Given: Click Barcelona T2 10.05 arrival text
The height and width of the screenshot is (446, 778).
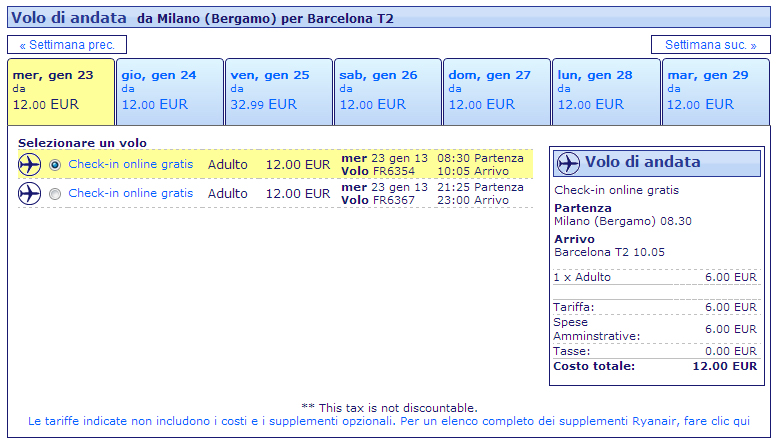Looking at the screenshot, I should (609, 252).
